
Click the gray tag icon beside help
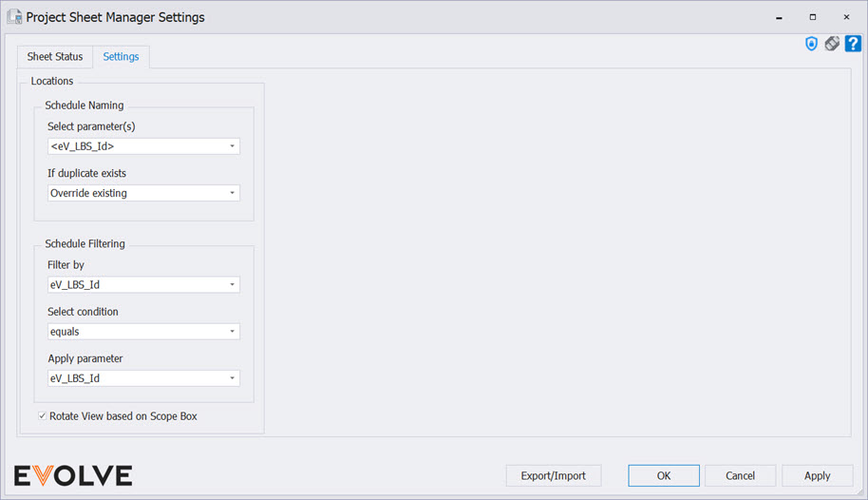pyautogui.click(x=832, y=43)
